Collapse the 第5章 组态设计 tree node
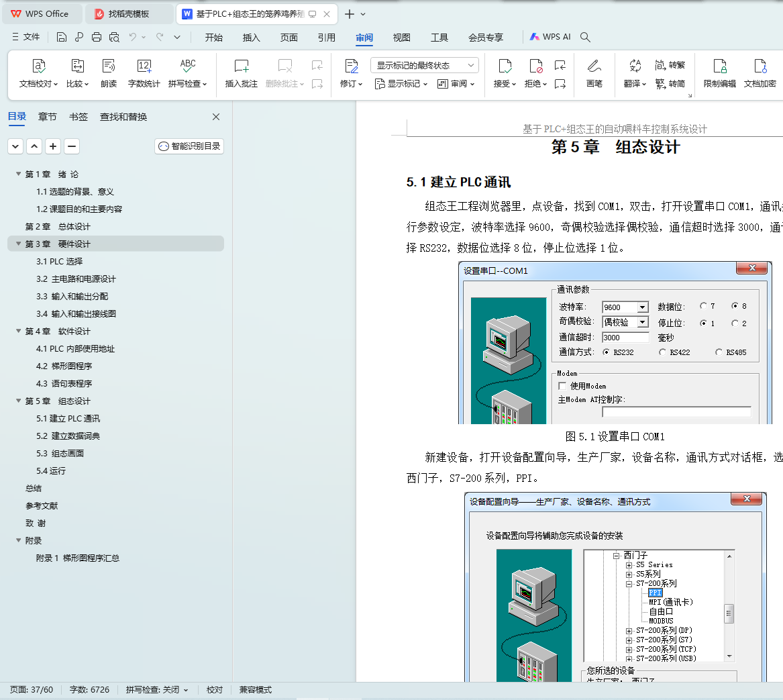 tap(19, 401)
